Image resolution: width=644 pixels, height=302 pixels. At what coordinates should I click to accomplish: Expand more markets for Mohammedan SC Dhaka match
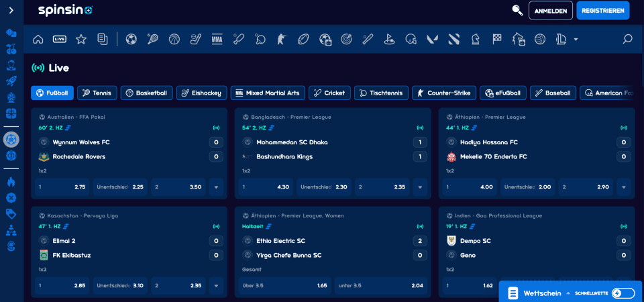[420, 187]
